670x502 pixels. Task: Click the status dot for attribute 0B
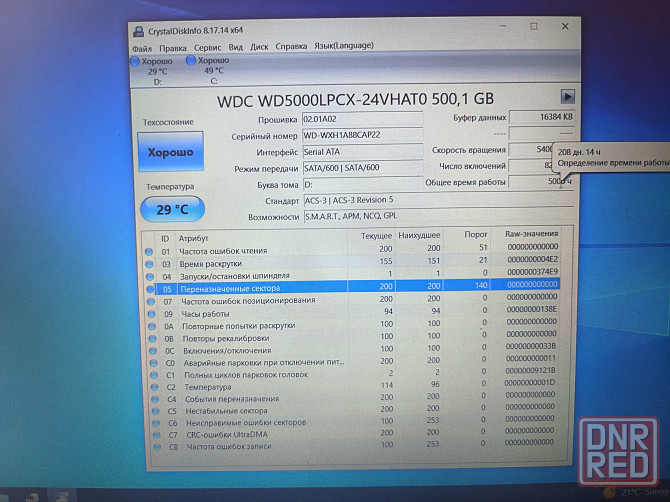152,339
